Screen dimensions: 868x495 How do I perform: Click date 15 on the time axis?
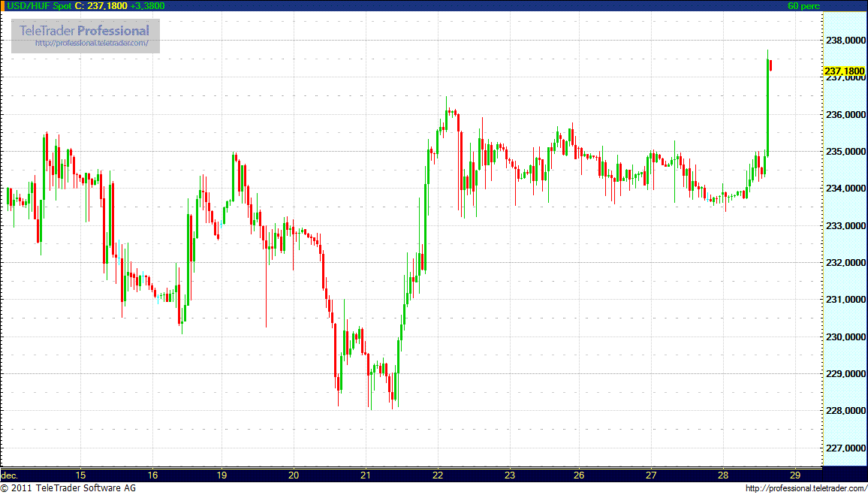[x=80, y=475]
